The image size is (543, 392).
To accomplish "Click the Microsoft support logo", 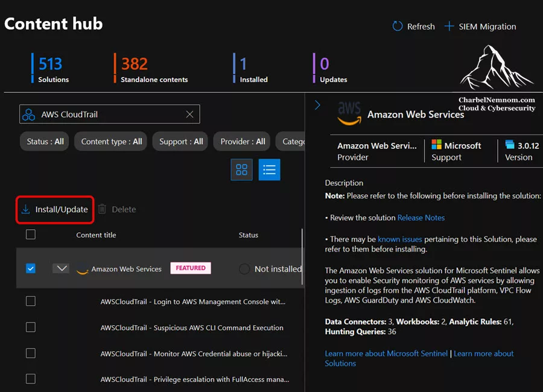I will coord(436,144).
